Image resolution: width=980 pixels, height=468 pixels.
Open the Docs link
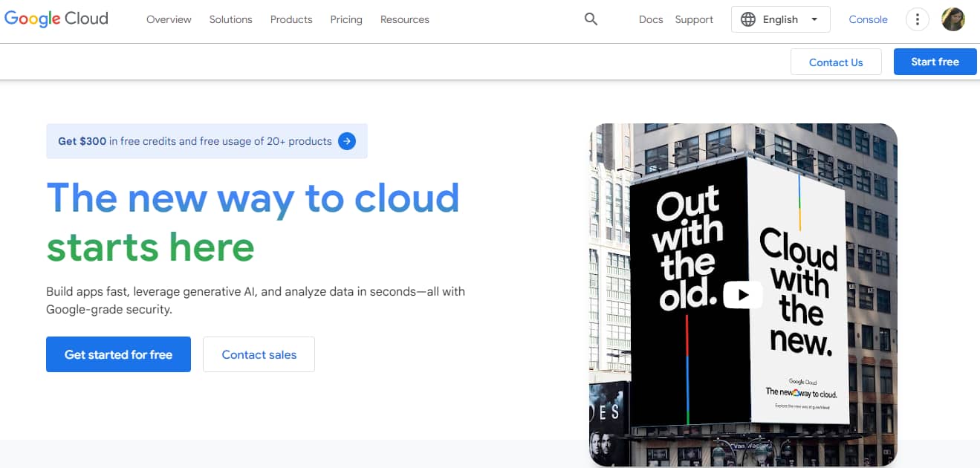click(651, 19)
